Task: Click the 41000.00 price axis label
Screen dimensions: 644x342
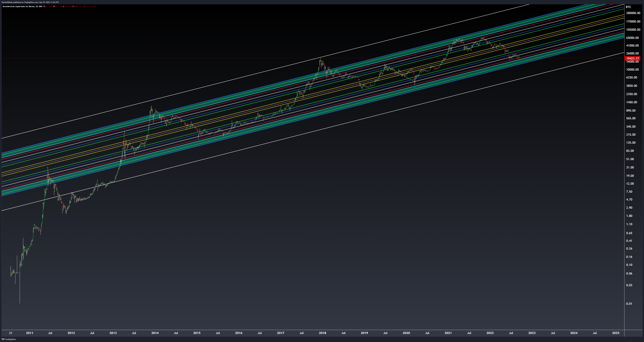Action: [632, 45]
